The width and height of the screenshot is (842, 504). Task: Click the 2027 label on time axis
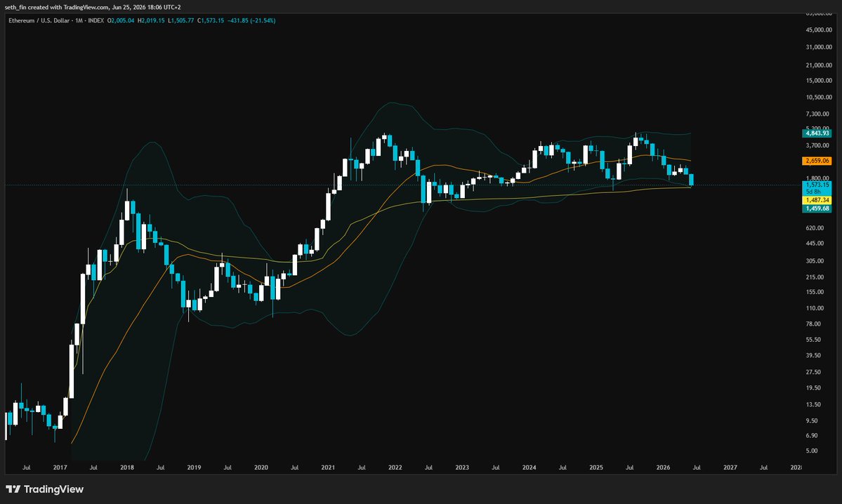pyautogui.click(x=730, y=467)
